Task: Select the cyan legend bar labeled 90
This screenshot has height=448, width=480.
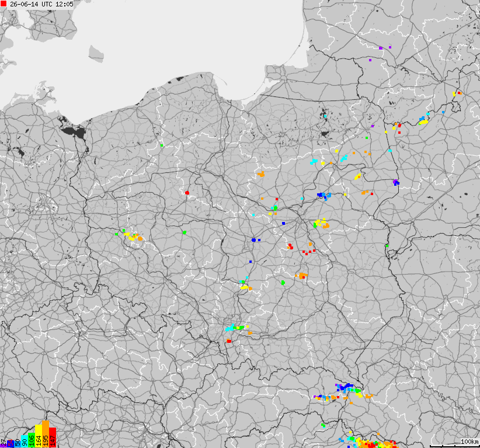Action: tap(25, 441)
